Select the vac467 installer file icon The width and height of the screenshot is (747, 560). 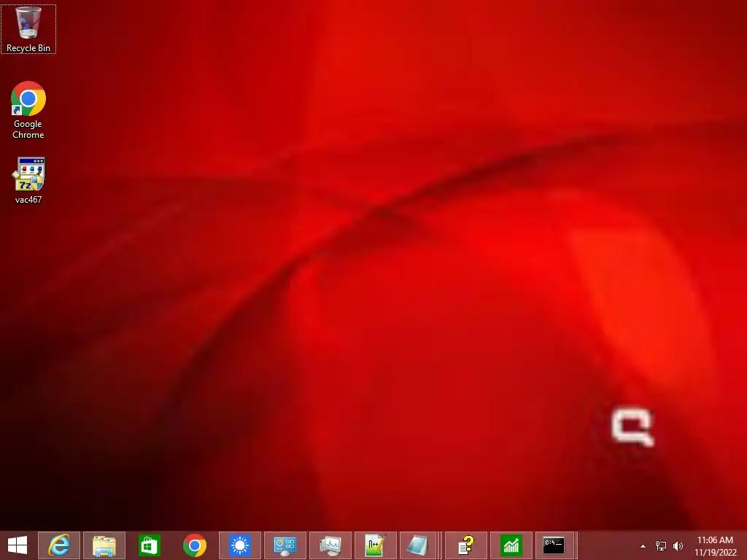[x=28, y=181]
